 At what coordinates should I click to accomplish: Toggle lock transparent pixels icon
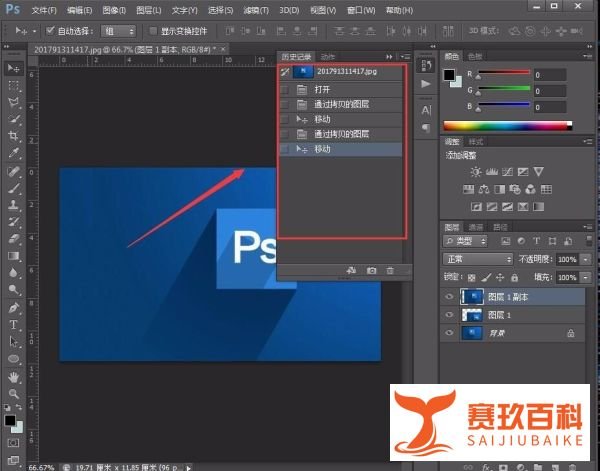(472, 277)
